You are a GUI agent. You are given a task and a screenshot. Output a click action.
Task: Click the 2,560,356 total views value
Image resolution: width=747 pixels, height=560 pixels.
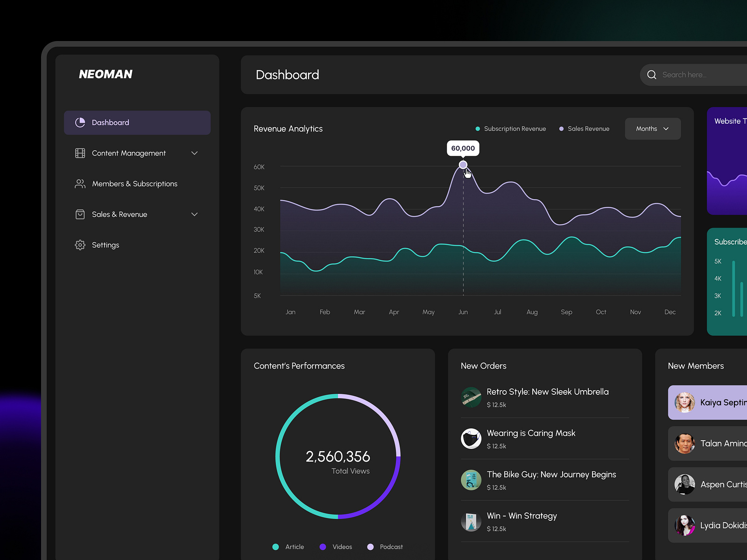tap(338, 456)
